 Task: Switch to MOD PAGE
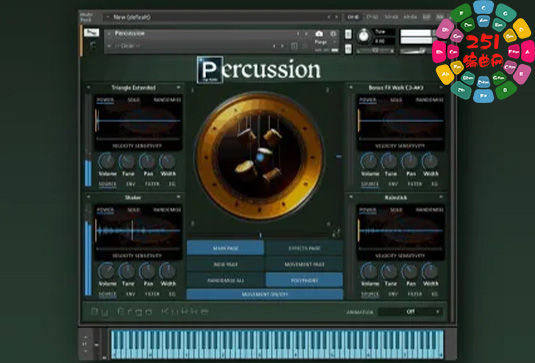(225, 264)
